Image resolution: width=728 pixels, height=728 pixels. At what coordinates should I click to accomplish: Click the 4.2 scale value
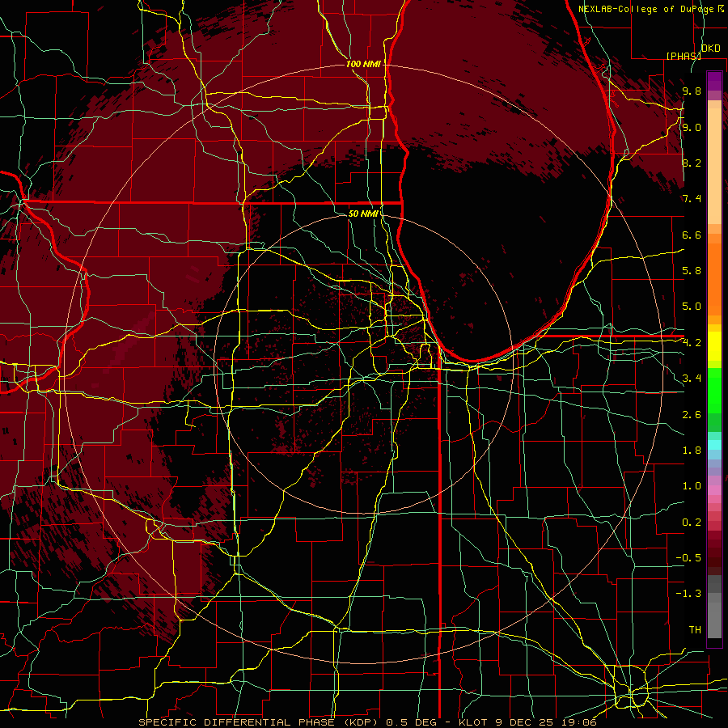[692, 343]
